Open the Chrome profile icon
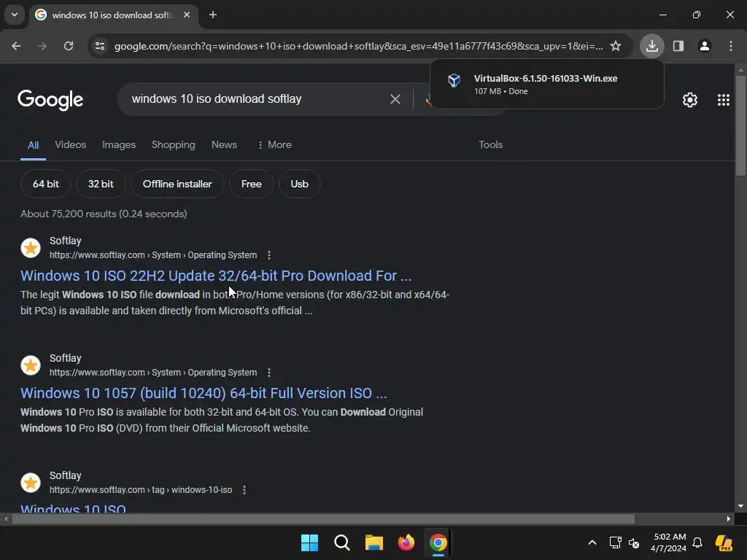Image resolution: width=747 pixels, height=560 pixels. pyautogui.click(x=705, y=46)
